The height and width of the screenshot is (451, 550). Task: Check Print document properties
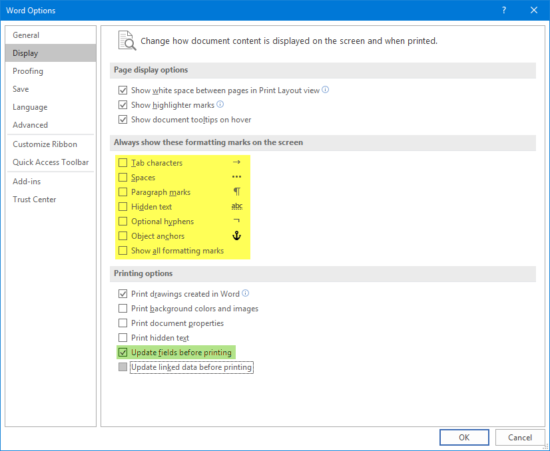click(122, 323)
